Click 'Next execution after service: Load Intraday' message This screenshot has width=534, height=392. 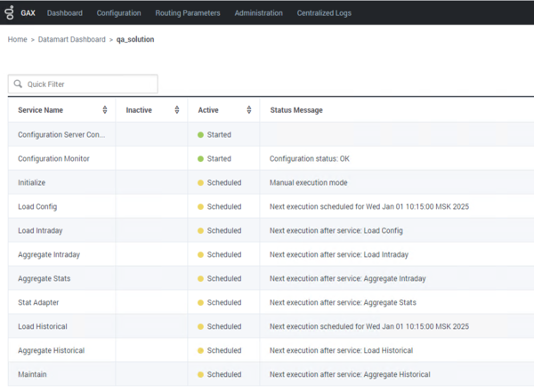coord(339,254)
